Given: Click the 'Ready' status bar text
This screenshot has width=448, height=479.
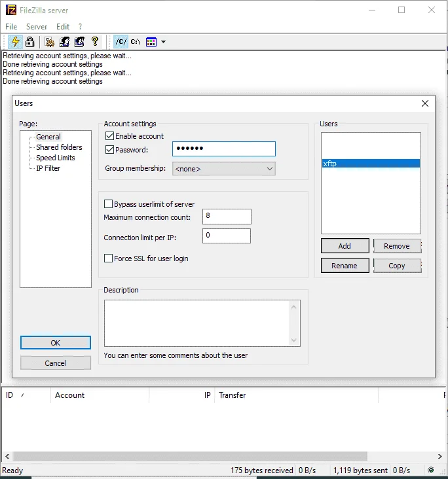Looking at the screenshot, I should pos(12,470).
